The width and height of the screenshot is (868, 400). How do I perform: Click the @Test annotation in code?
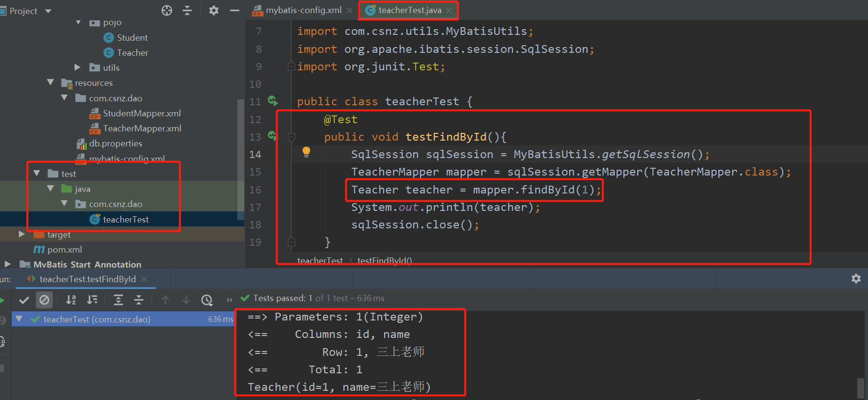(x=341, y=120)
